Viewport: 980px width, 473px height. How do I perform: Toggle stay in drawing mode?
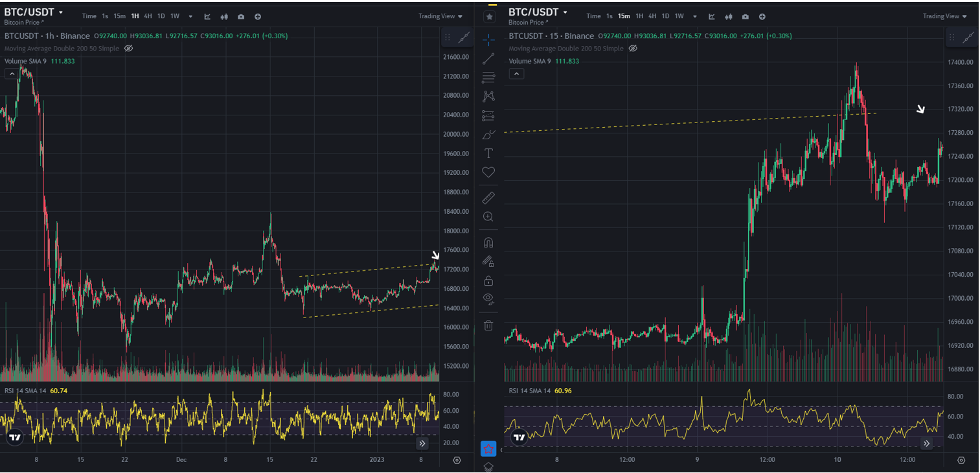[488, 261]
